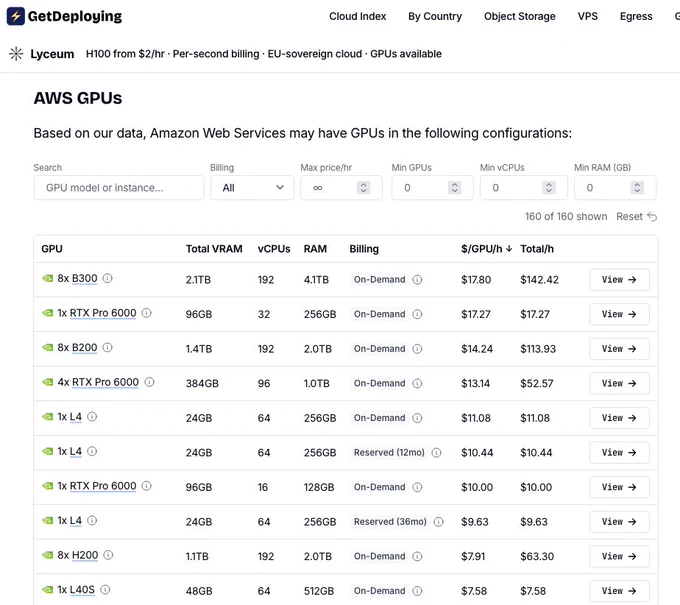Open the RTX Pro 6000 link in 4x row

pyautogui.click(x=105, y=383)
